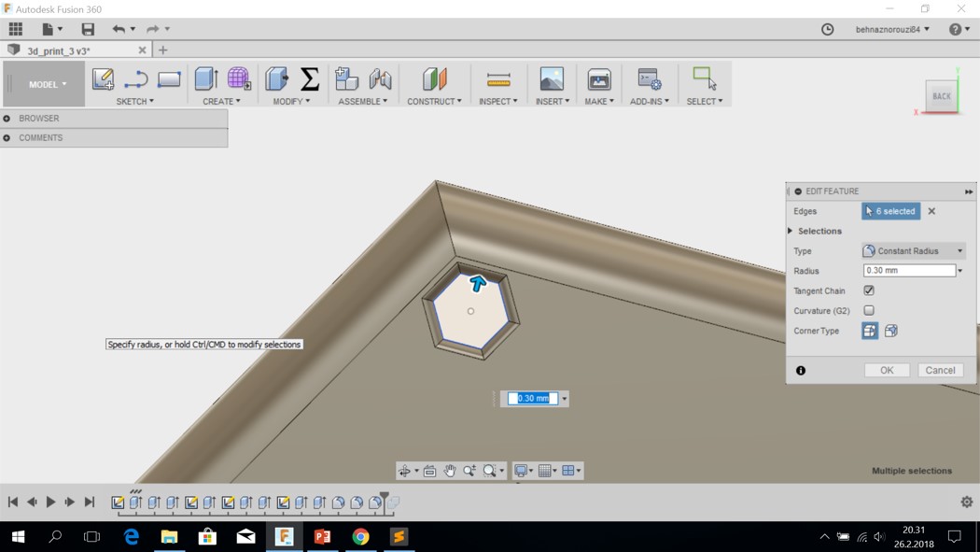Click the Offset Plane construct icon
The width and height of the screenshot is (980, 552).
(434, 79)
